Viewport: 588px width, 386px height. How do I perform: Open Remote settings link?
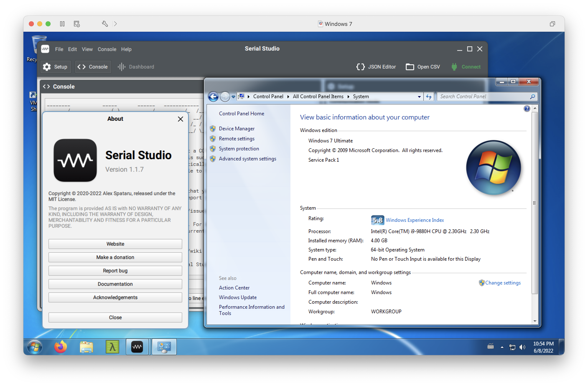click(237, 138)
